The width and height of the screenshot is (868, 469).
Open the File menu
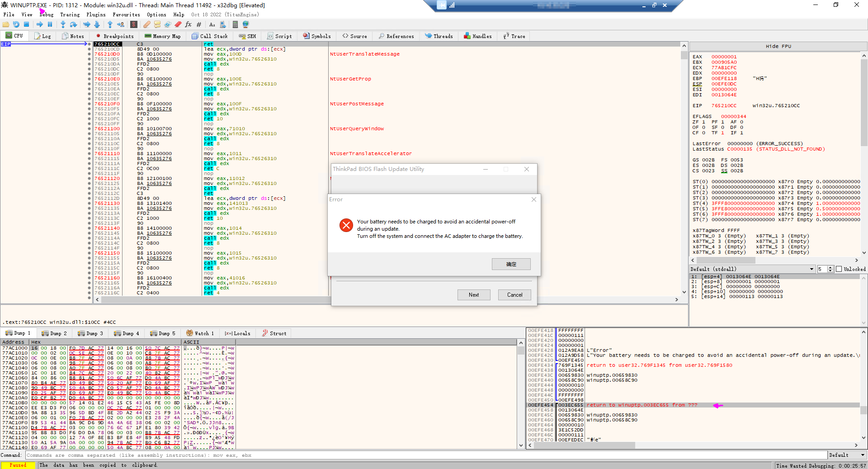(9, 14)
